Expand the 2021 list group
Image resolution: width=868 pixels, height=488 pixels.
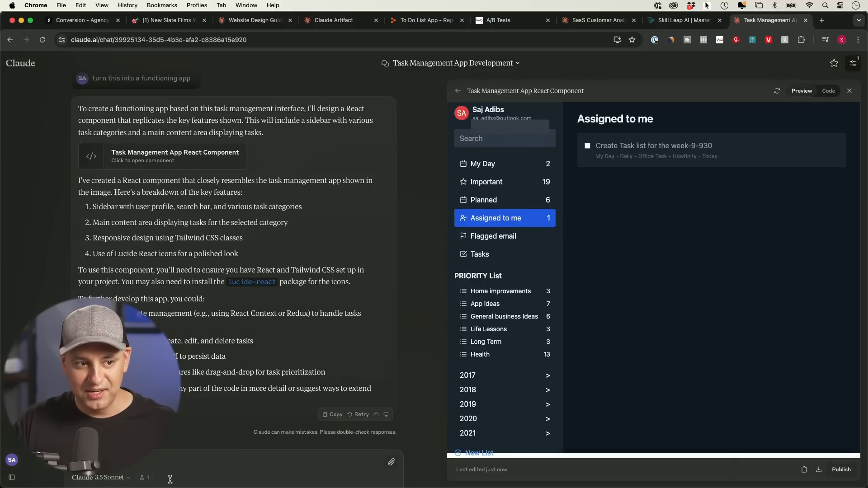(505, 433)
